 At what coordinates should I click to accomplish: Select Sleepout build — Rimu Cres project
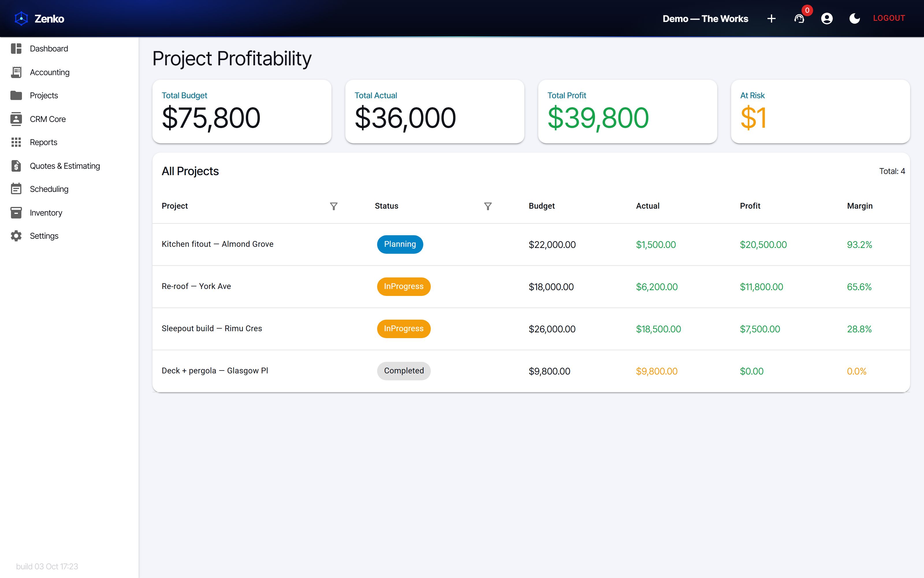click(x=212, y=329)
